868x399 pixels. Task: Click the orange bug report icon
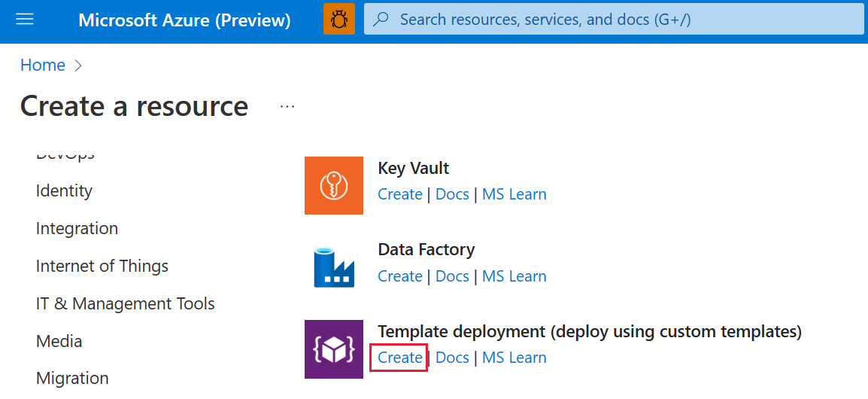coord(338,20)
